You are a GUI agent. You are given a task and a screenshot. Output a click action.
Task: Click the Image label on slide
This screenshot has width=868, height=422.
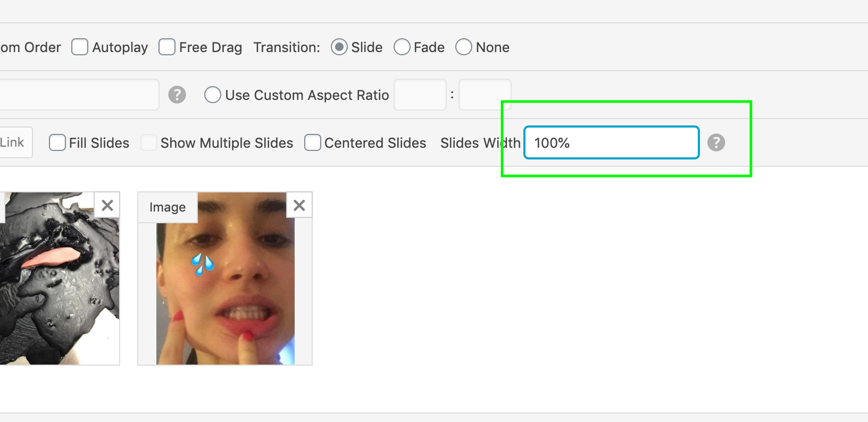168,207
